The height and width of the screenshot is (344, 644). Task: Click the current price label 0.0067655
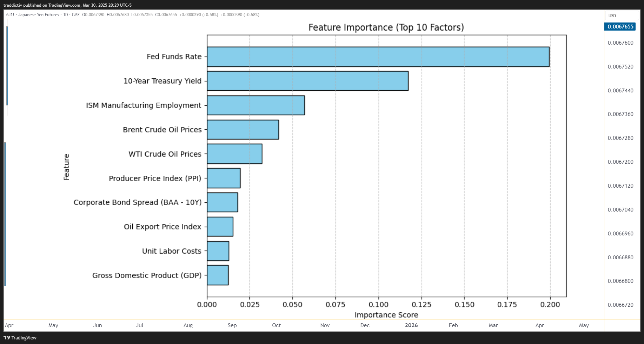click(620, 27)
